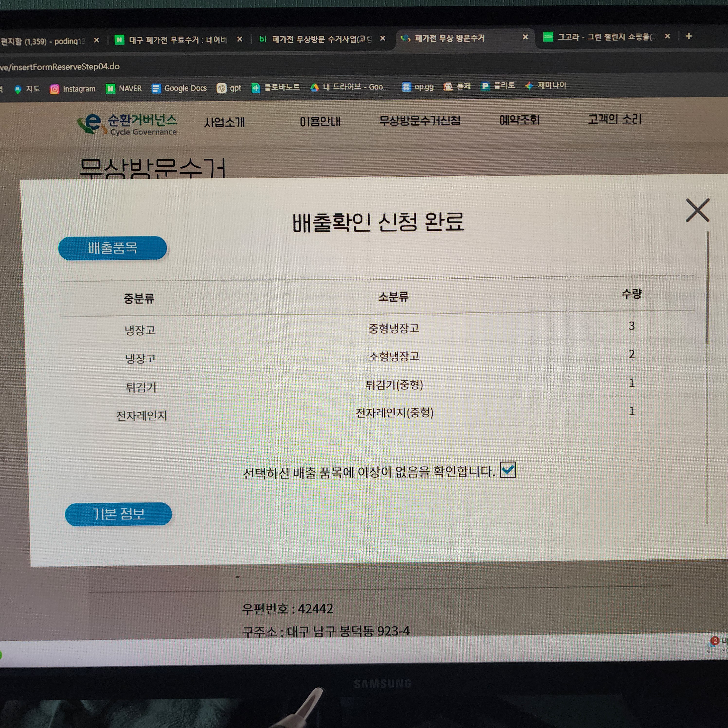
Task: Open the 사업소개 menu
Action: (x=225, y=122)
